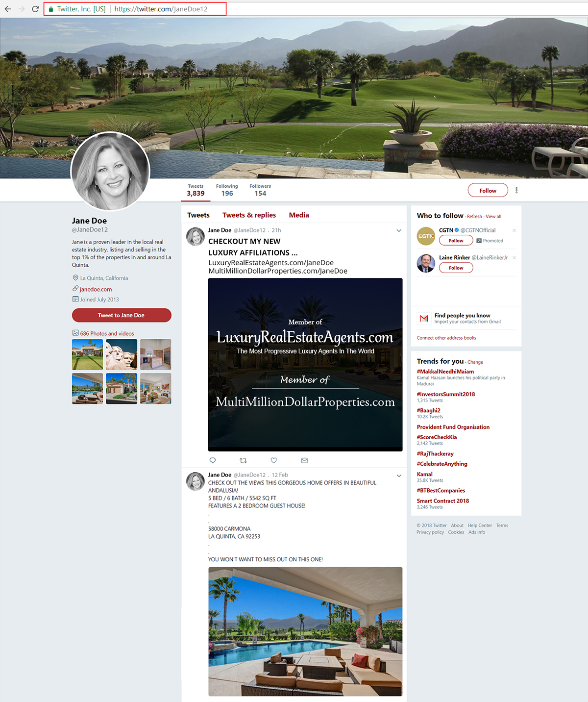The image size is (588, 702).
Task: Click Jane Doe avatar on first tweet
Action: click(196, 236)
